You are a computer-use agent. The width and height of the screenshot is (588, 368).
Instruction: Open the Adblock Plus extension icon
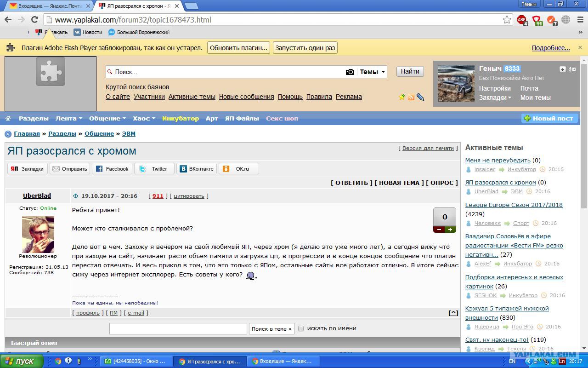522,19
